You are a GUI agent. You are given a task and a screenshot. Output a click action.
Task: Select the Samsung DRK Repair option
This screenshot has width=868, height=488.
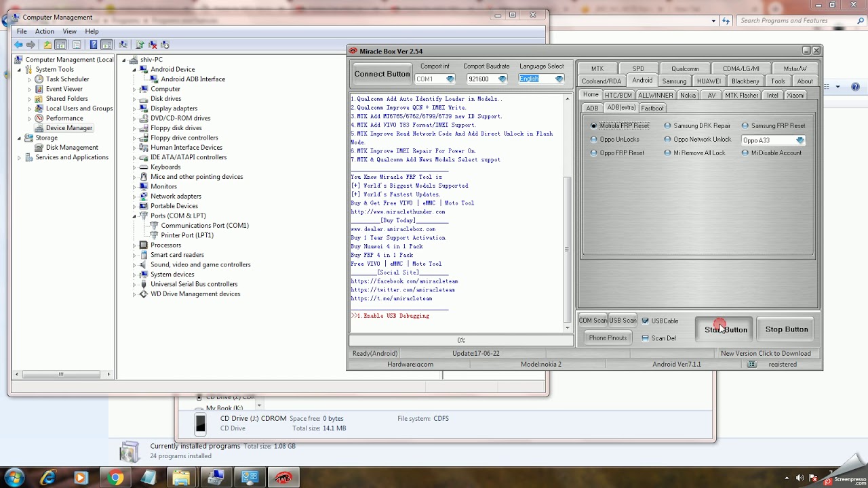point(697,125)
